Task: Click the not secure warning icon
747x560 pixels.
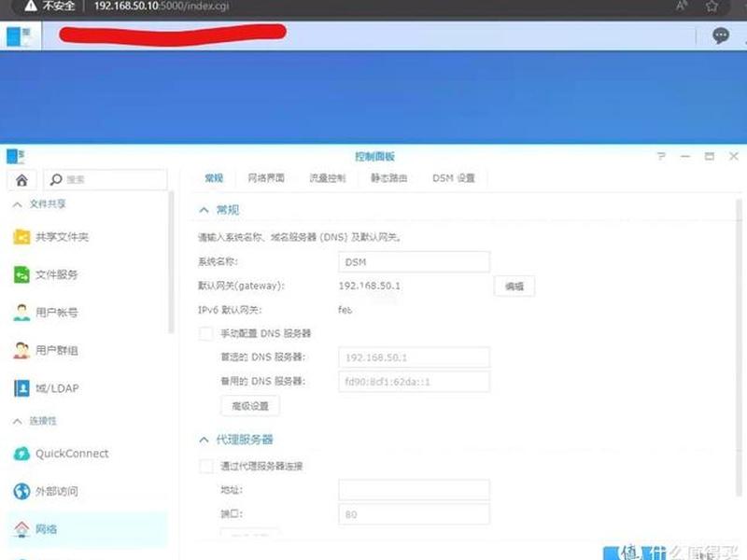Action: [31, 6]
